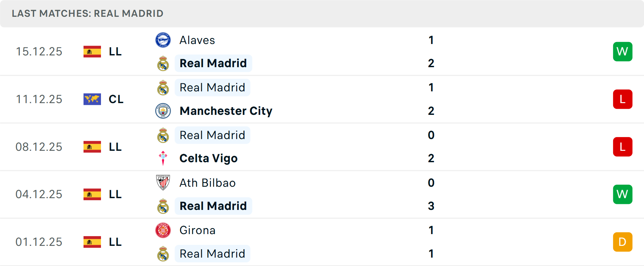The image size is (644, 266).
Task: Click the red L badge for Manchester City match
Action: pos(623,99)
